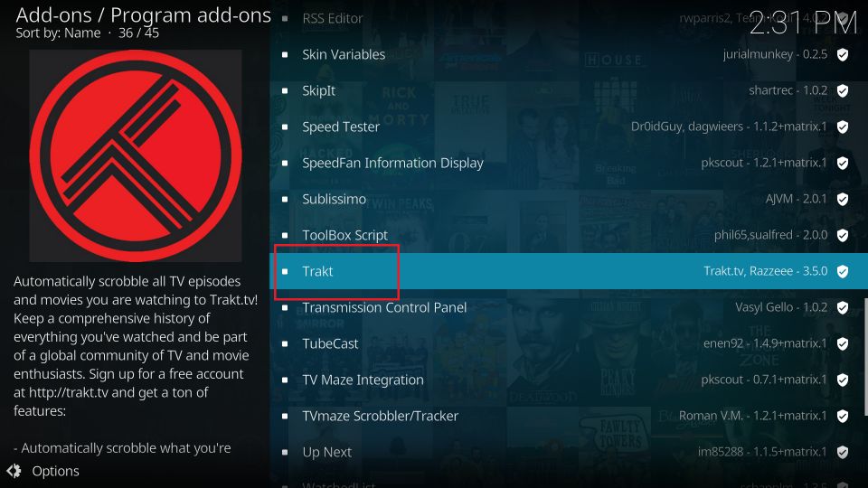Image resolution: width=868 pixels, height=488 pixels.
Task: Select the Skin Variables add-on
Action: pyautogui.click(x=569, y=54)
